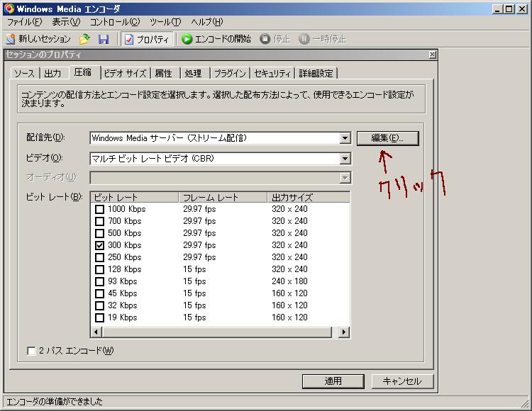Click the 適用 (Apply) button
Viewport: 532px width, 411px height.
(333, 381)
